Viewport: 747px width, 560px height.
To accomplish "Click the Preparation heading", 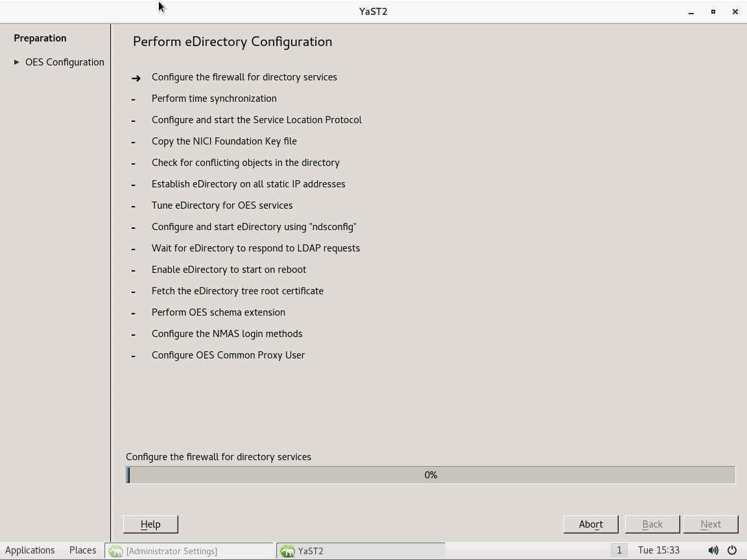I will click(40, 38).
